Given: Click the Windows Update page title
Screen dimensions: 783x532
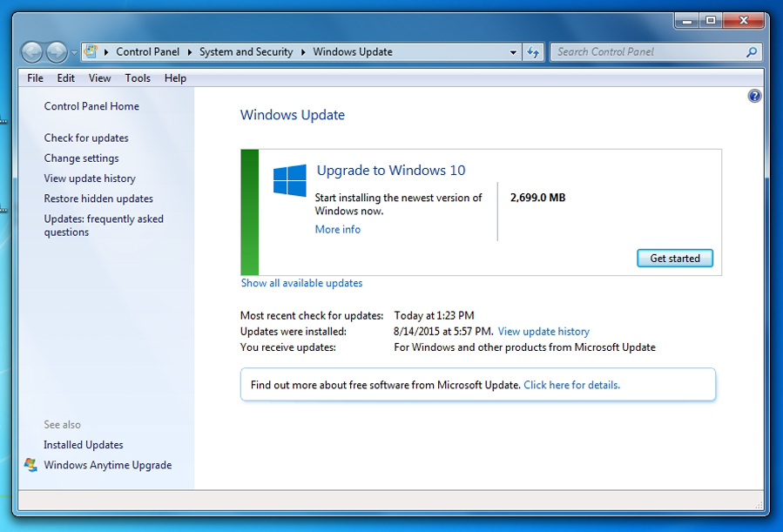Looking at the screenshot, I should tap(292, 115).
